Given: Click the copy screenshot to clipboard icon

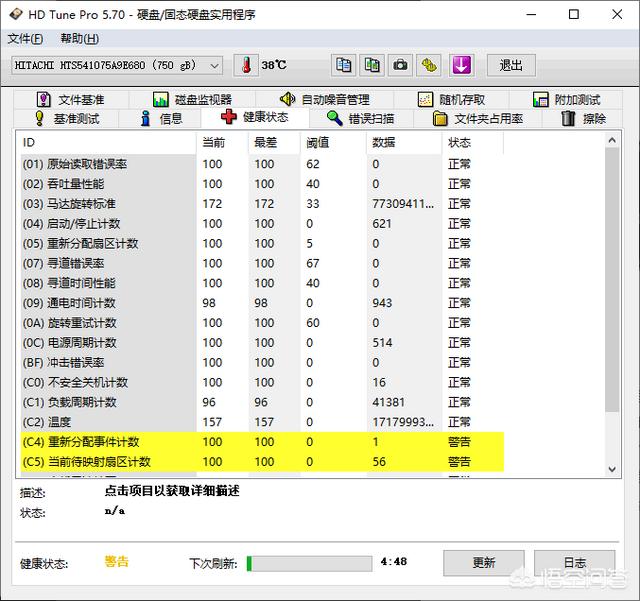Looking at the screenshot, I should 372,65.
